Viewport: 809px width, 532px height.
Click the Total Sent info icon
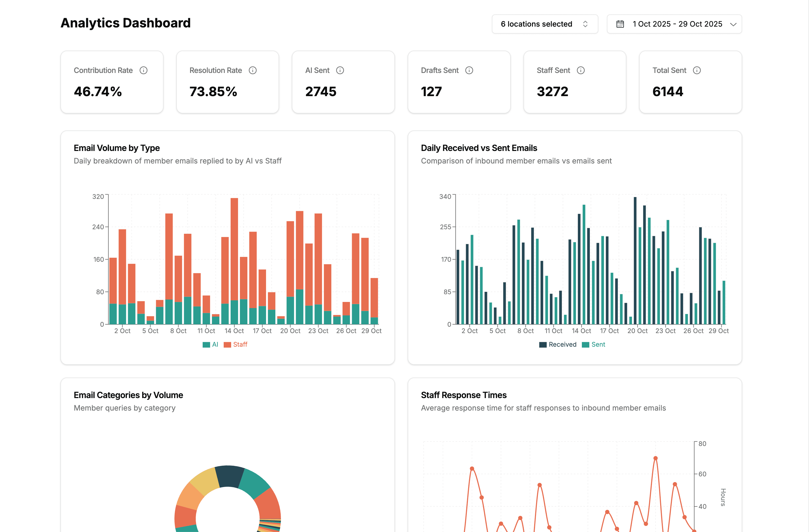(697, 70)
